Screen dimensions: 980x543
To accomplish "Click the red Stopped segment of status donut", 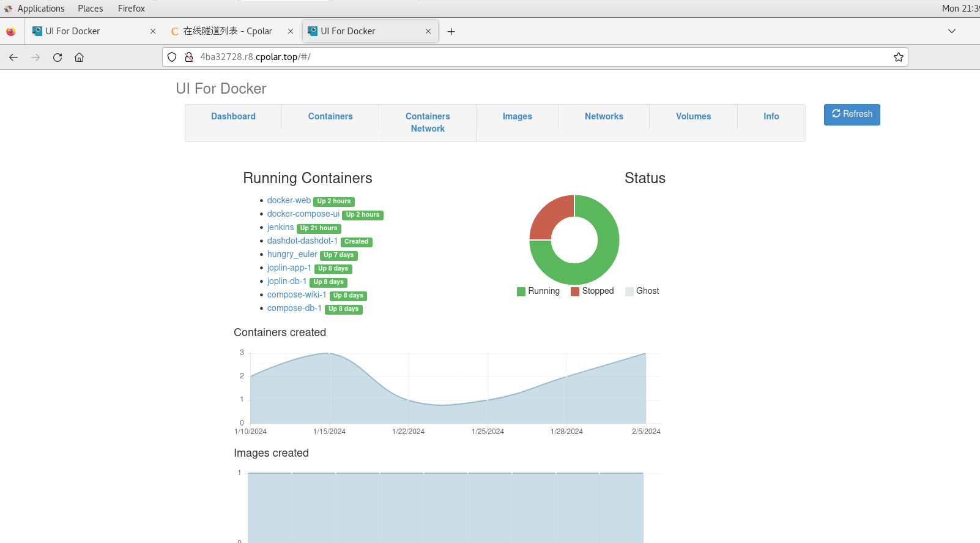I will coord(548,214).
